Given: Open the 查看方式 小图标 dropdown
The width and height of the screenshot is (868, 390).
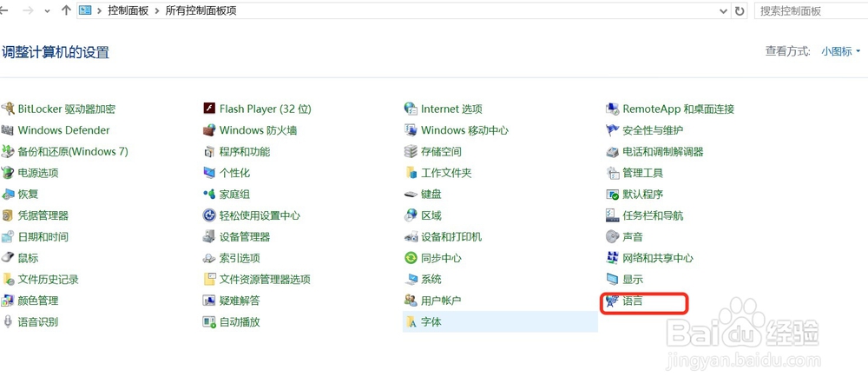Looking at the screenshot, I should [x=841, y=51].
